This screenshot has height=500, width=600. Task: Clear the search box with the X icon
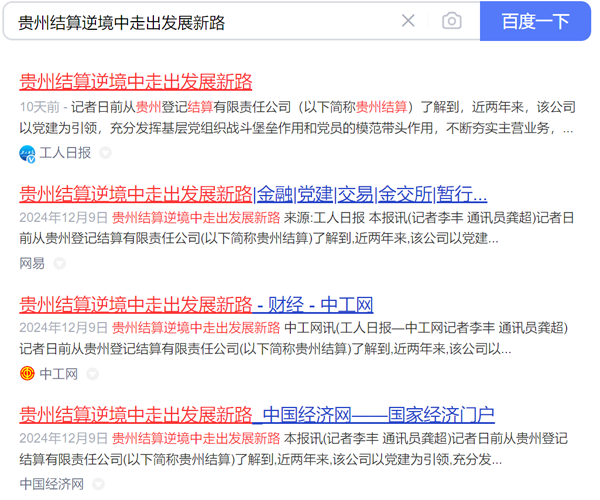(x=408, y=21)
